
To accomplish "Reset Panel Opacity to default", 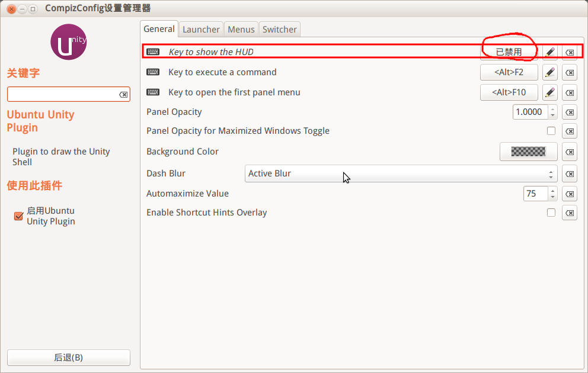I will (570, 112).
